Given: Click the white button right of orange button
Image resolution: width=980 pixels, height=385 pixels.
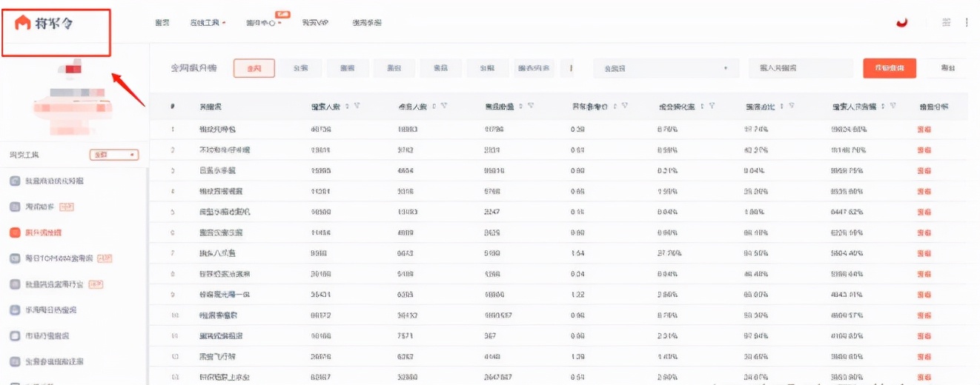Looking at the screenshot, I should pos(947,68).
